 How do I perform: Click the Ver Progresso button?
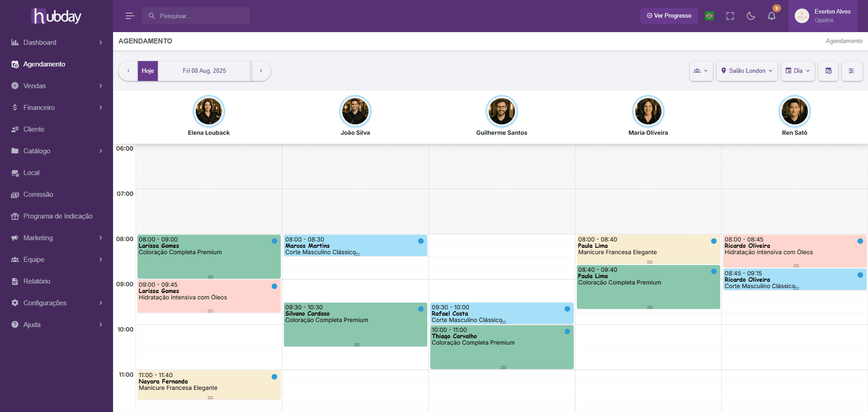pyautogui.click(x=669, y=15)
